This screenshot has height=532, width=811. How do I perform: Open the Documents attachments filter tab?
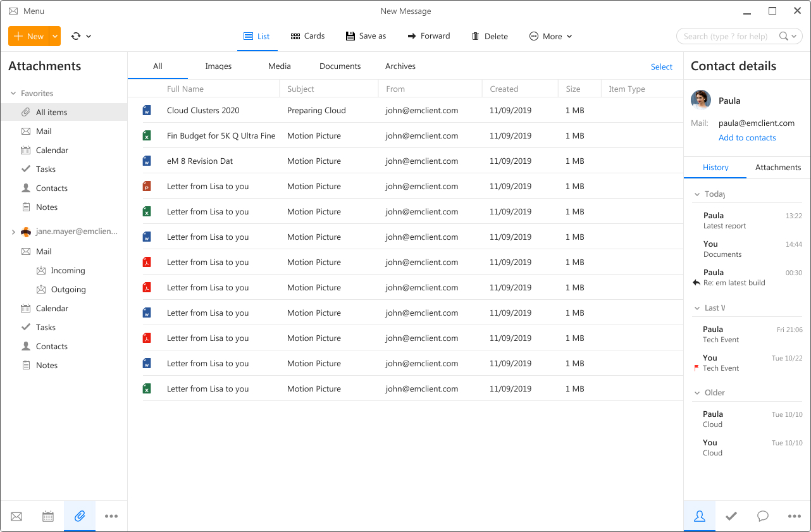click(x=340, y=66)
